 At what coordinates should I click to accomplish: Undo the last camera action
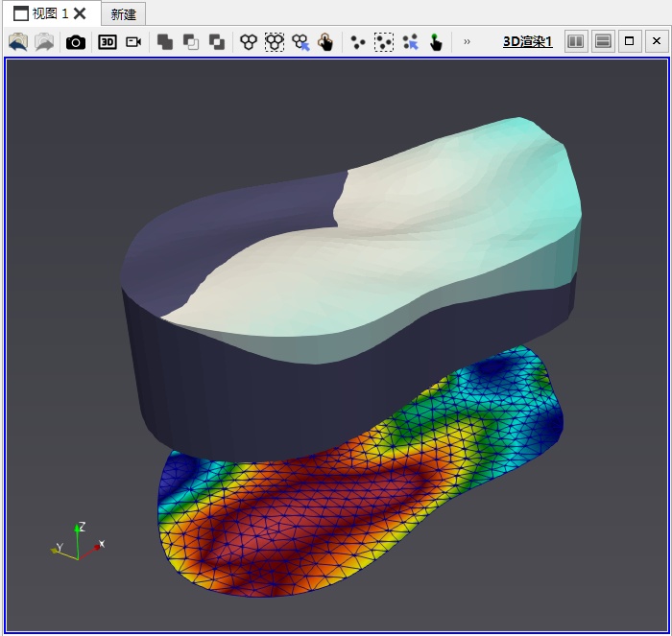pyautogui.click(x=18, y=42)
